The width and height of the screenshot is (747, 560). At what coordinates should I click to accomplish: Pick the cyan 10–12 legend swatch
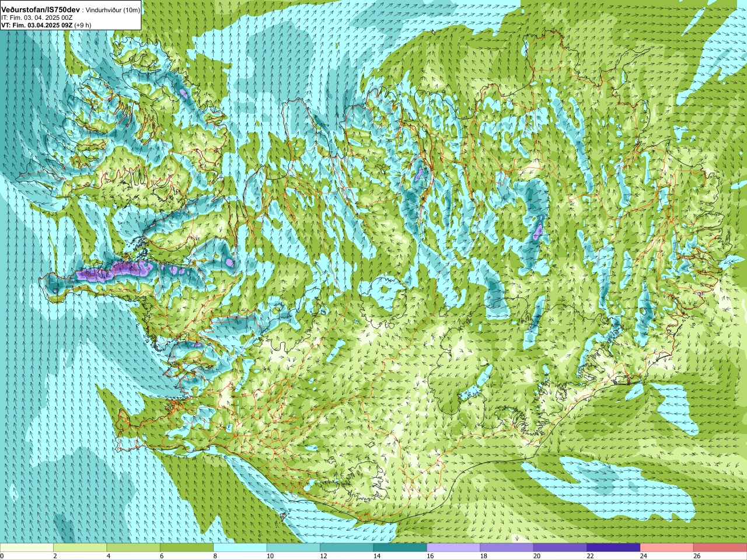click(294, 548)
